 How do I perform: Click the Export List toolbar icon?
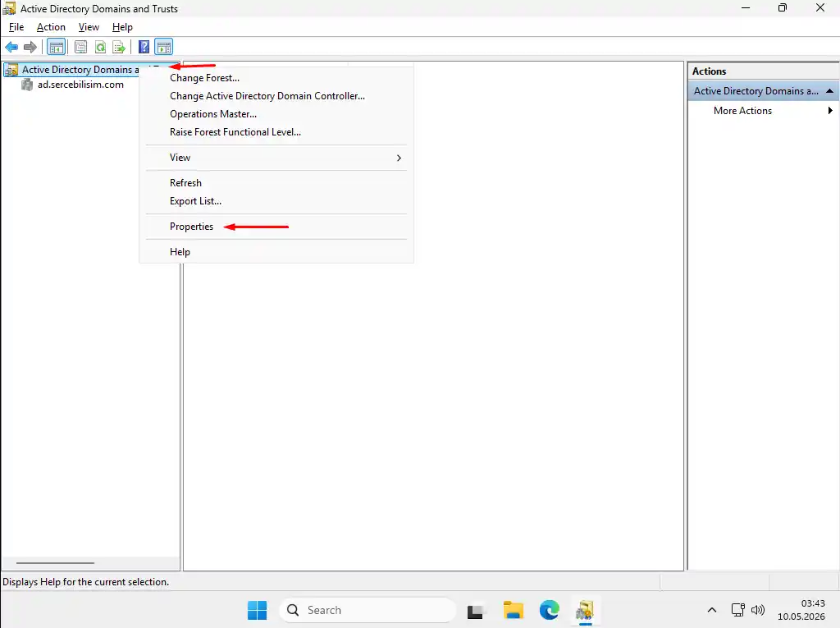(x=119, y=47)
